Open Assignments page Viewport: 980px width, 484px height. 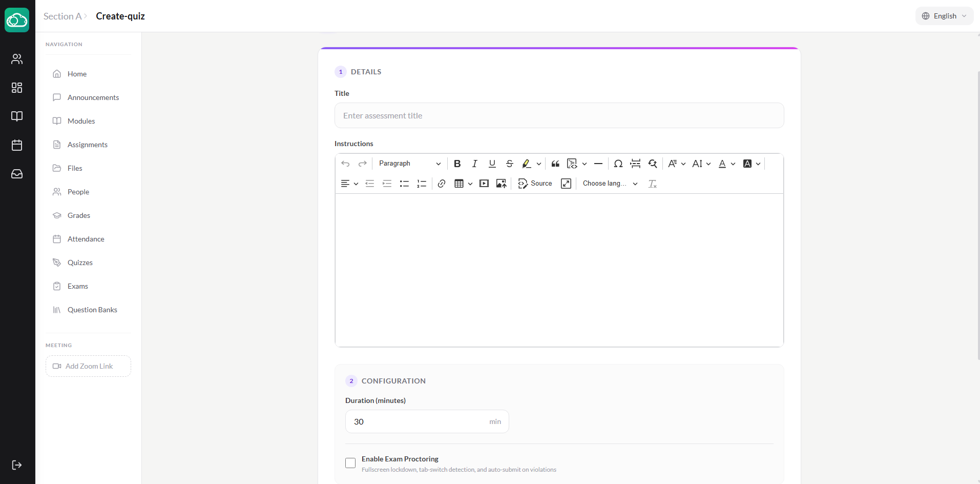[88, 145]
